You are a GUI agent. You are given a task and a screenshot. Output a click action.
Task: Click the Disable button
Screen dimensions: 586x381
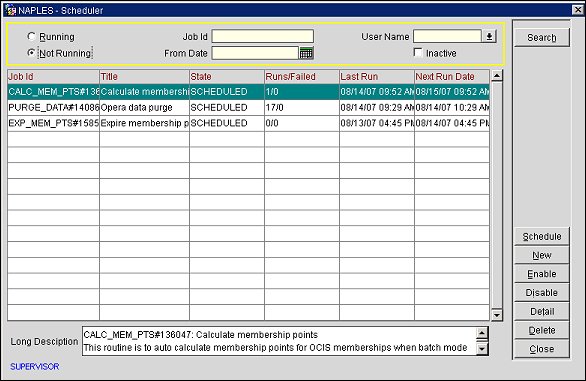(x=542, y=293)
